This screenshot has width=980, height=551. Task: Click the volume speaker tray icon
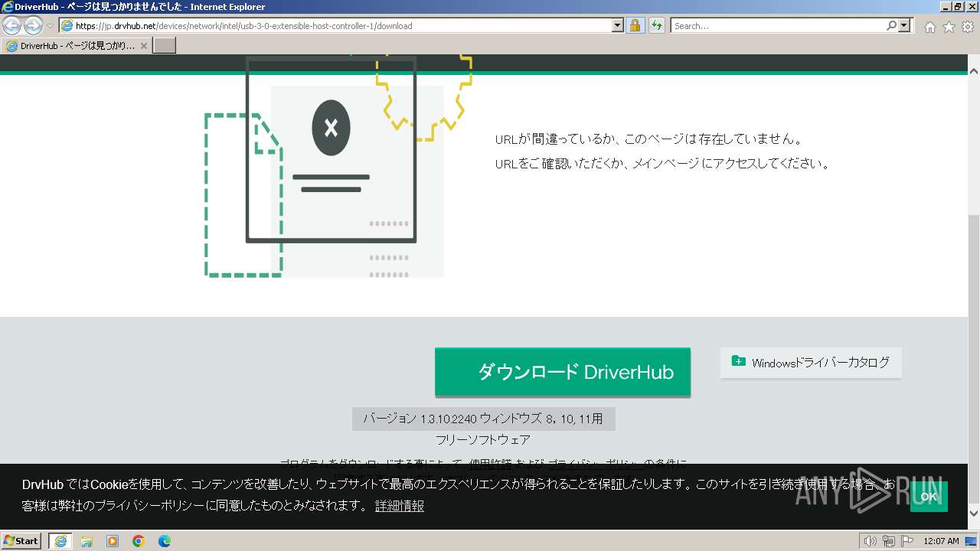click(870, 541)
